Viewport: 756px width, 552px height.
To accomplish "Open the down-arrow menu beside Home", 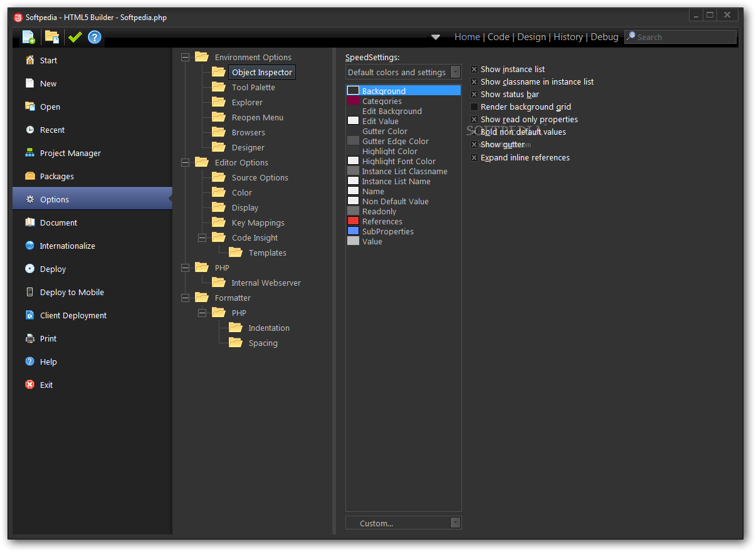I will (x=436, y=37).
